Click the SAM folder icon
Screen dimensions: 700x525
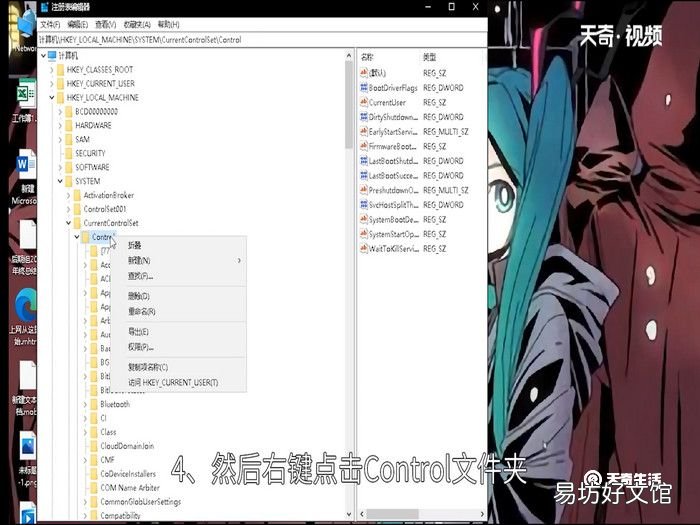click(x=69, y=139)
